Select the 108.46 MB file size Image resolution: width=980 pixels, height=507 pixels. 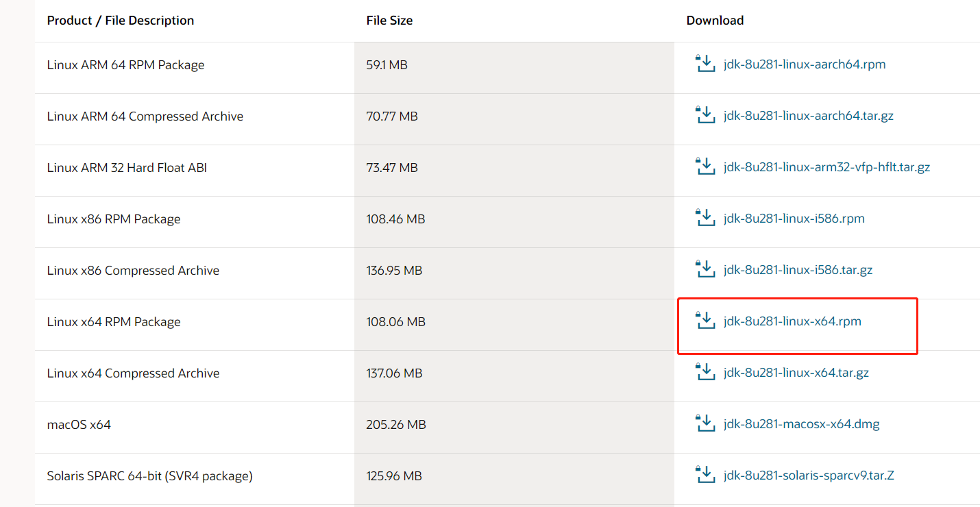[x=395, y=219]
